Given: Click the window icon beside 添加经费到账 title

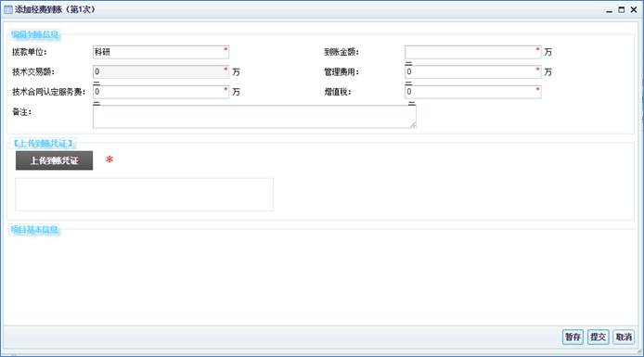Looking at the screenshot, I should click(x=8, y=9).
